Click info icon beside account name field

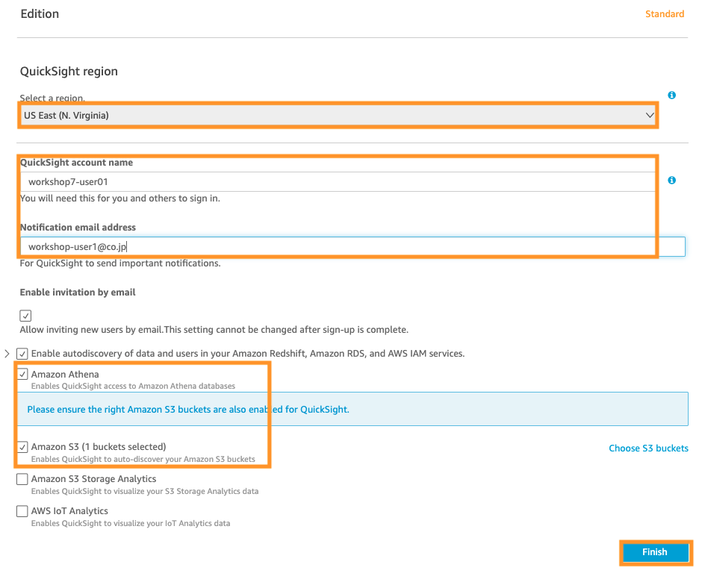pos(671,180)
